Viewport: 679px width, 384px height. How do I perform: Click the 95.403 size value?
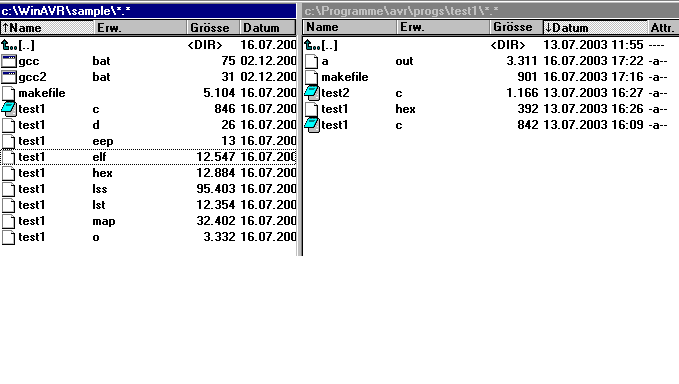click(216, 189)
